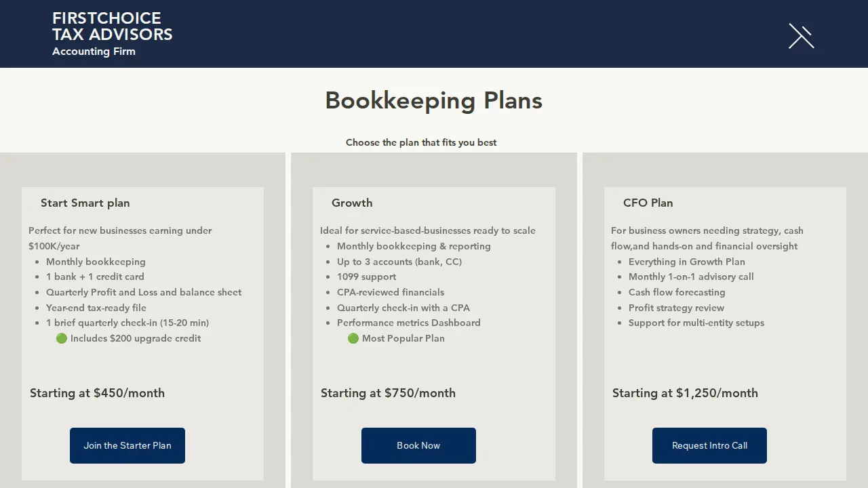Viewport: 868px width, 488px height.
Task: Click "Performance metrics Dashboard" bullet
Action: click(409, 323)
